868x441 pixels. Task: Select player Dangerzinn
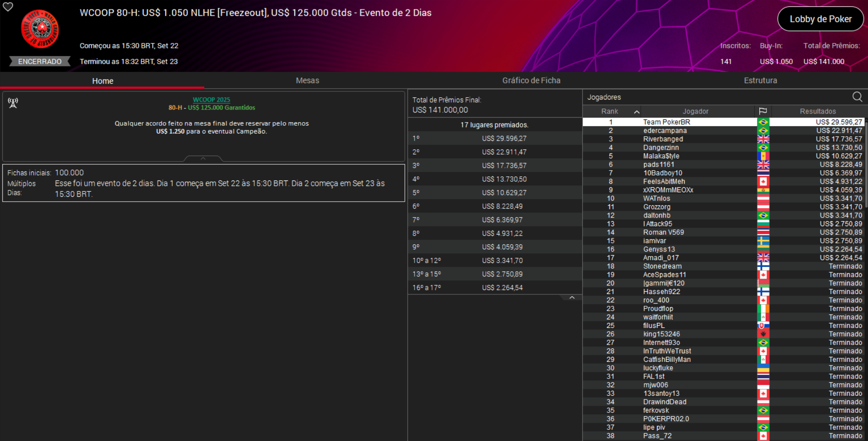(723, 147)
